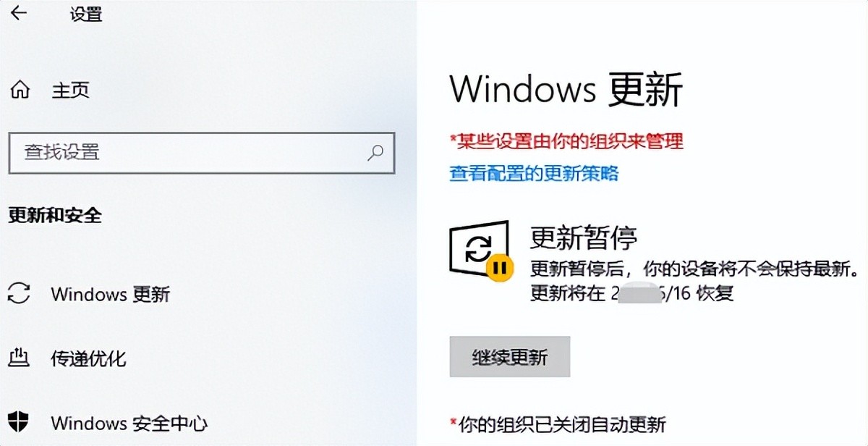The height and width of the screenshot is (446, 868).
Task: Click the house icon beside 主页
Action: (20, 91)
